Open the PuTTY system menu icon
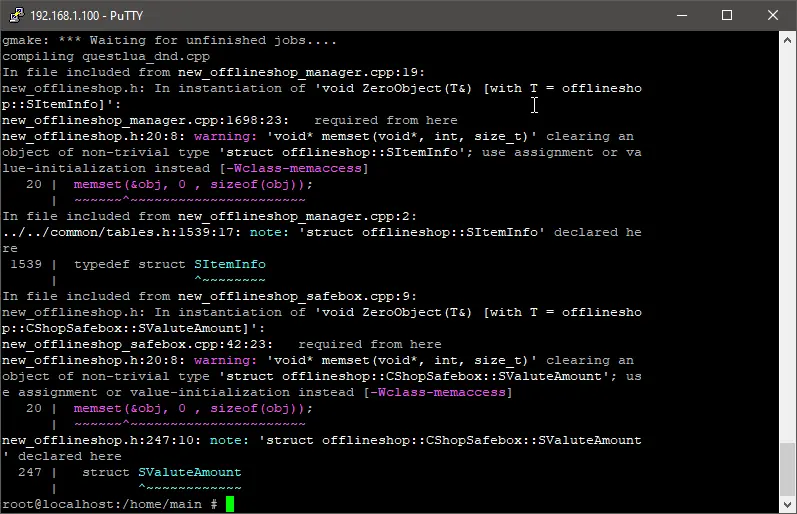Screen dimensions: 797x514 click(x=15, y=15)
